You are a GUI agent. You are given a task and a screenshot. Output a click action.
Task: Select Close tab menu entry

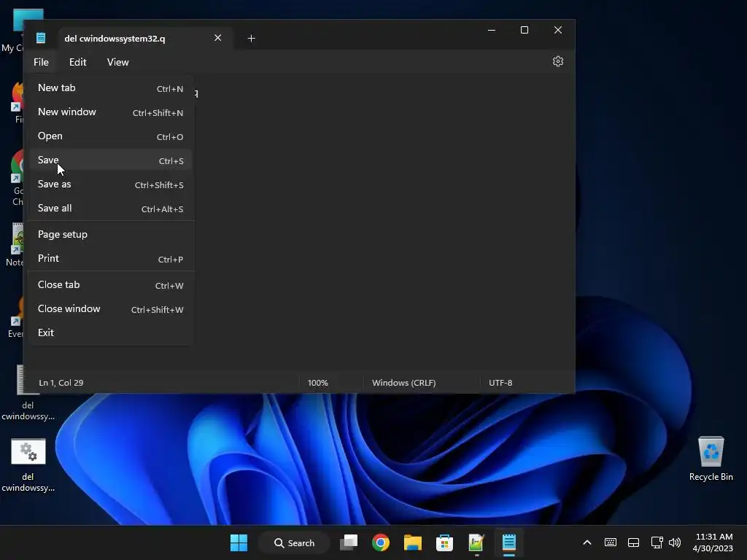pyautogui.click(x=111, y=285)
